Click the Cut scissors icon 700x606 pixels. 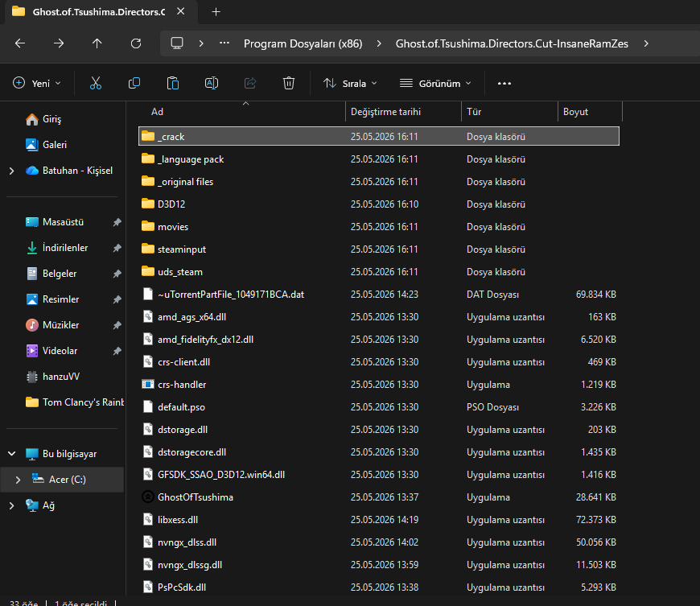pos(96,83)
